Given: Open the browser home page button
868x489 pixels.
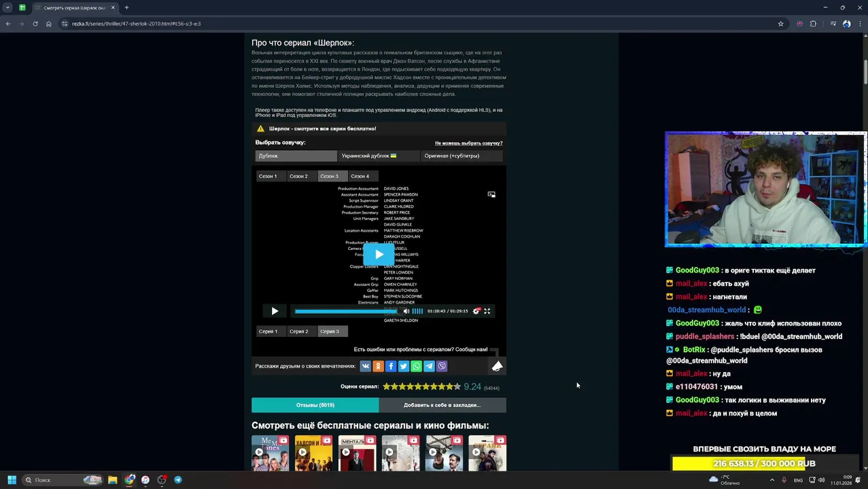Looking at the screenshot, I should 49,24.
